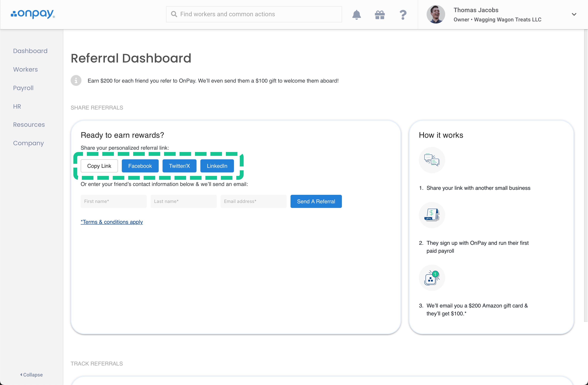
Task: Open the gift referral icon
Action: tap(380, 15)
